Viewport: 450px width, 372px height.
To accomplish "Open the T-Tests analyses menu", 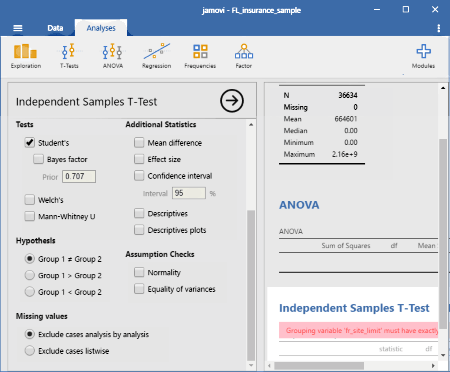I will [x=69, y=56].
